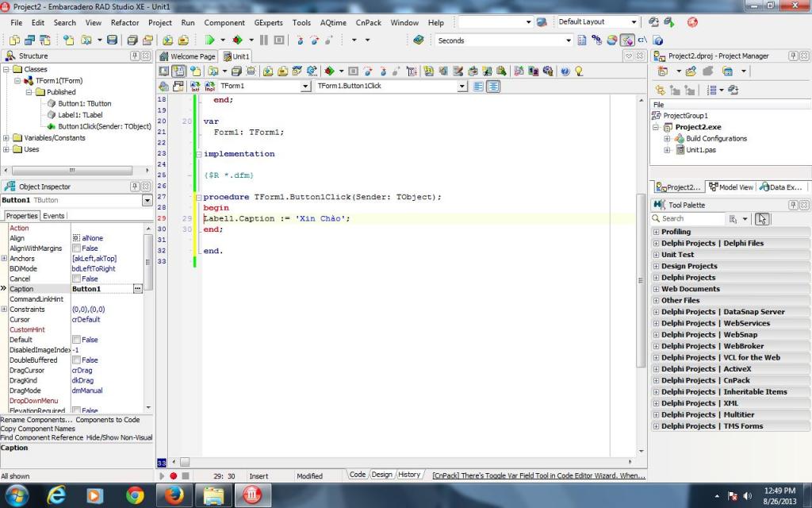Click the blue Help question mark icon

[x=565, y=71]
